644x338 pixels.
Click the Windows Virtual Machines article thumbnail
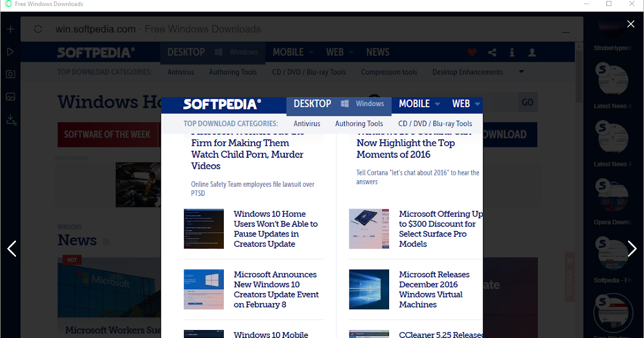[x=369, y=289]
